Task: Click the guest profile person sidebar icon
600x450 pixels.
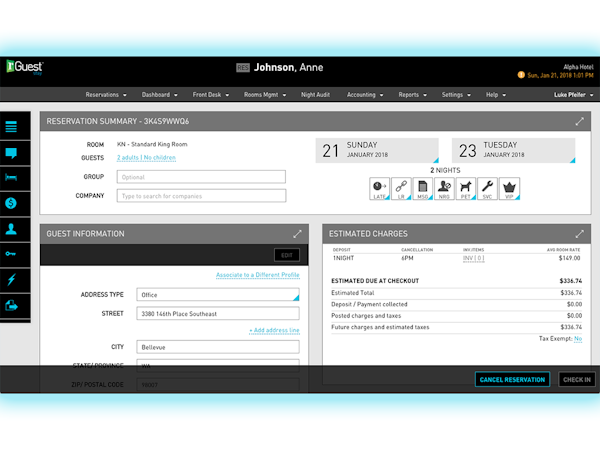Action: pos(12,229)
